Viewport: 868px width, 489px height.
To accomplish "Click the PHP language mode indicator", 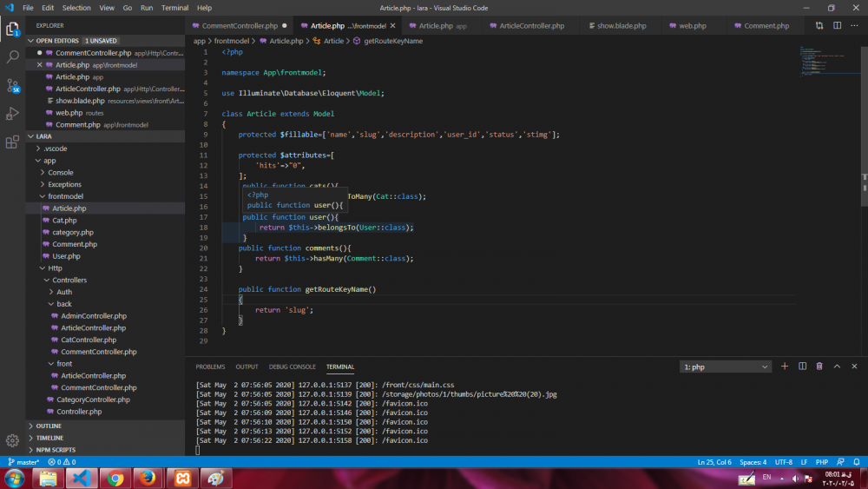I will [x=823, y=462].
